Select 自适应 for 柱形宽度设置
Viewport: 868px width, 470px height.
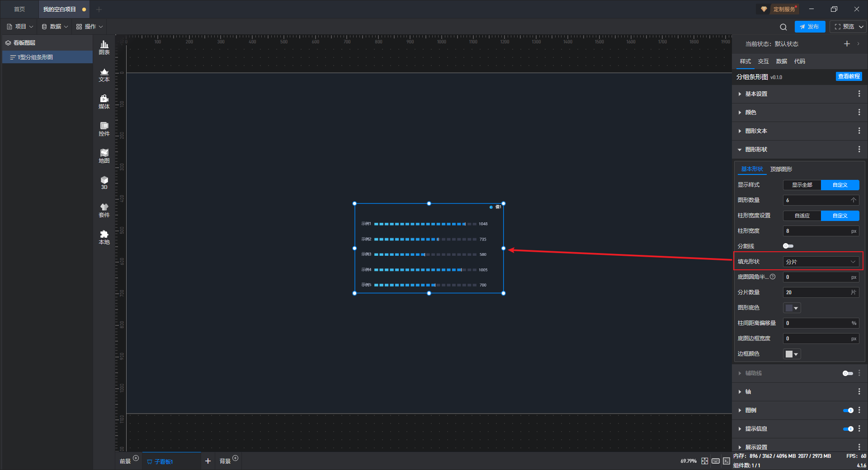[x=802, y=216]
